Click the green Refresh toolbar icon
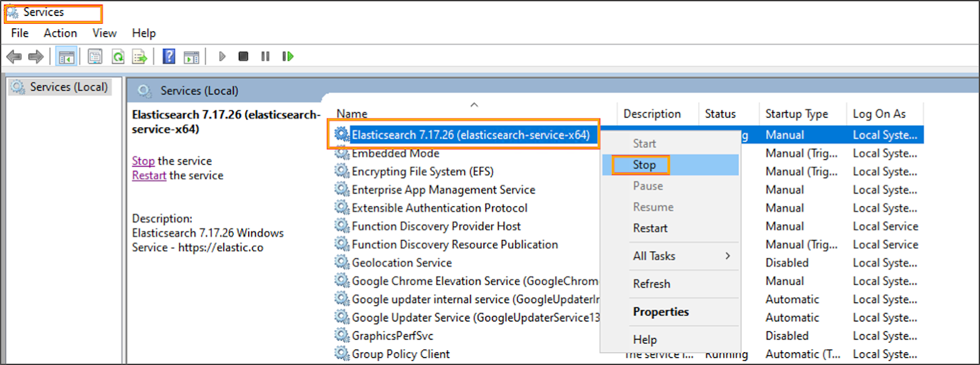This screenshot has height=365, width=980. click(x=118, y=57)
